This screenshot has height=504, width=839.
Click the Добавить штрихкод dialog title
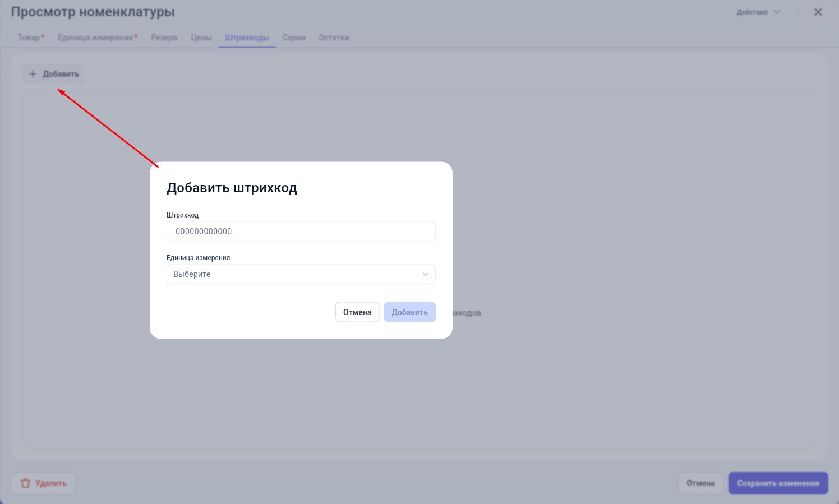click(x=232, y=188)
